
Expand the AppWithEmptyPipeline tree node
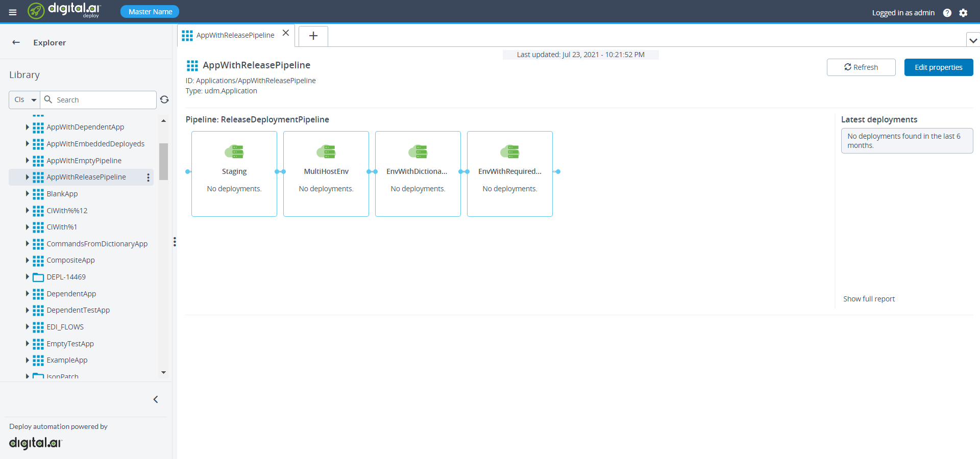coord(28,161)
